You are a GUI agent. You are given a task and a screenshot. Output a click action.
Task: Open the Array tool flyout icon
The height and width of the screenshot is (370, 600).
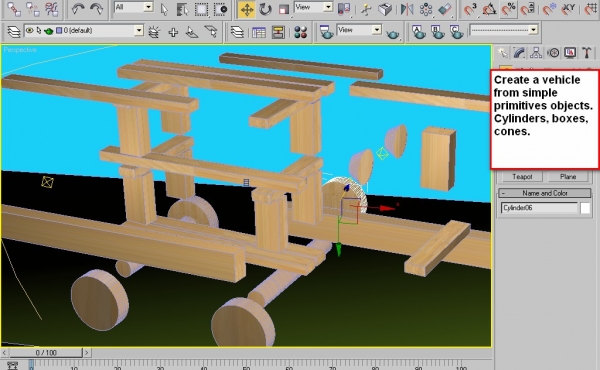[x=426, y=9]
